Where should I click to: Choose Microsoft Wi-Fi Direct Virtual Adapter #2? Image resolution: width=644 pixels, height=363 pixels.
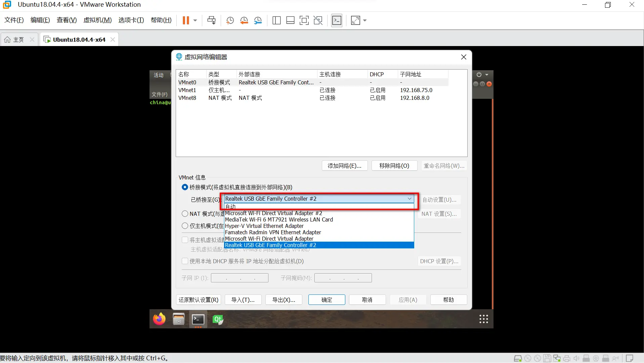(319, 213)
